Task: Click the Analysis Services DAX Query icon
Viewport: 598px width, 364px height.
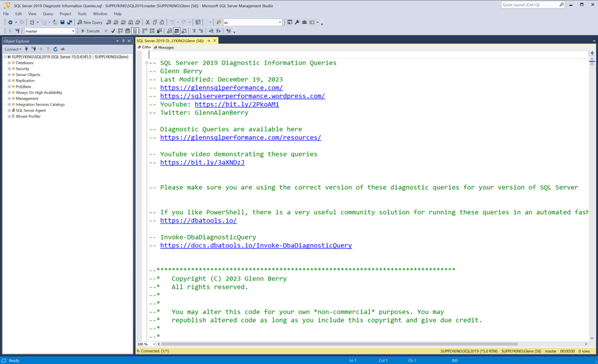Action: coord(137,22)
